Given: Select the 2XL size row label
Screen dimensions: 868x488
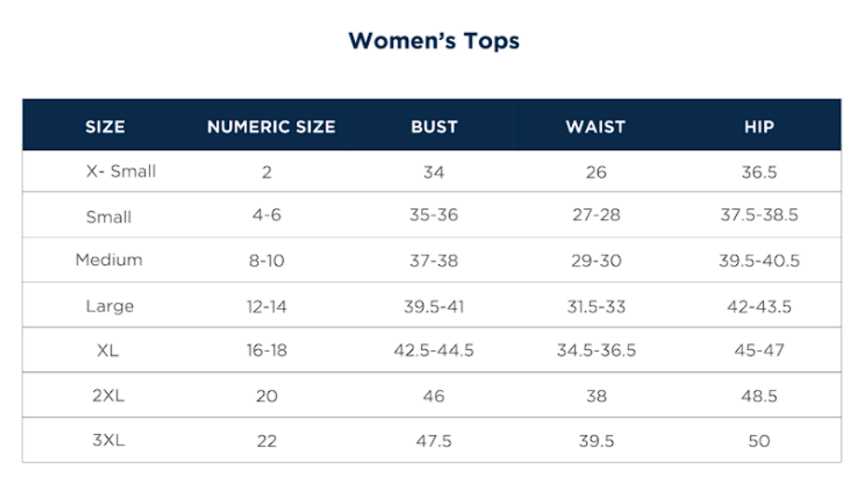Looking at the screenshot, I should [x=108, y=396].
